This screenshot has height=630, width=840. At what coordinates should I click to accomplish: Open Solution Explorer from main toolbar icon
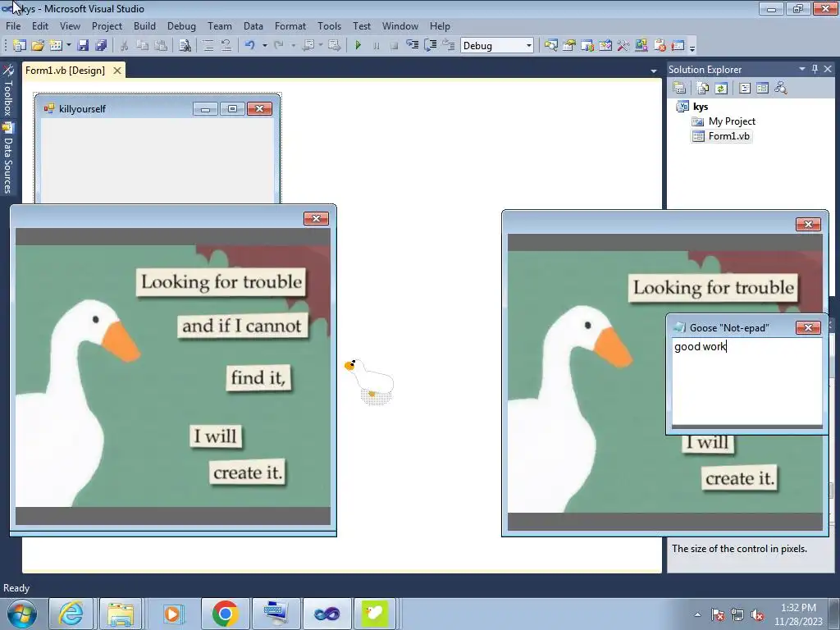coord(550,46)
